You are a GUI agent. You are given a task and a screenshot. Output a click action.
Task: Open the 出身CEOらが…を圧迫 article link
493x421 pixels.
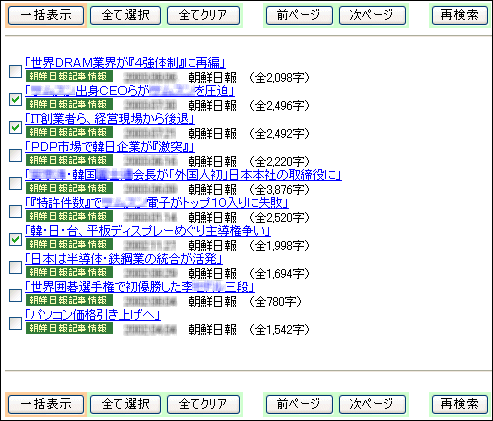[130, 91]
